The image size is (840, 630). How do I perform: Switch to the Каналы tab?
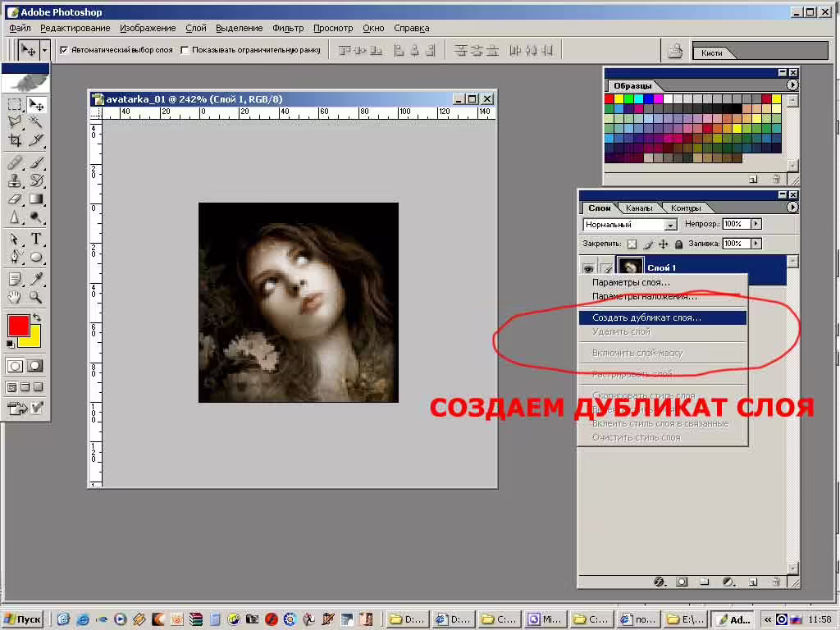(x=638, y=208)
